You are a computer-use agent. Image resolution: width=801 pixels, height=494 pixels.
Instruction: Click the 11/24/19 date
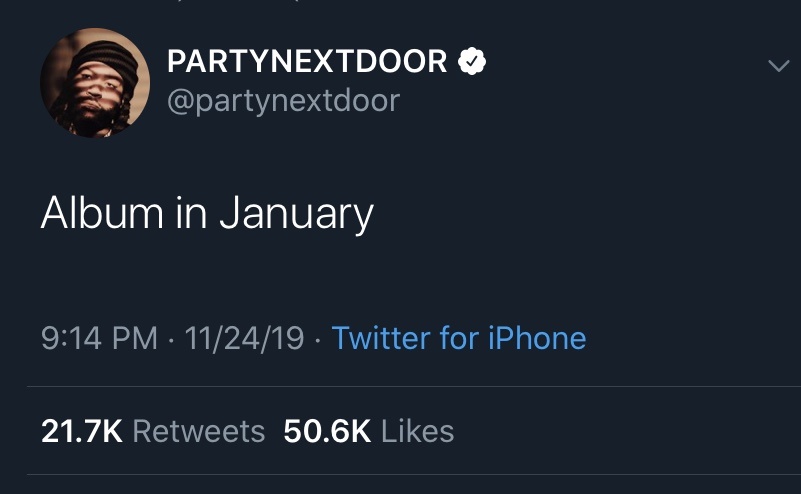coord(244,338)
